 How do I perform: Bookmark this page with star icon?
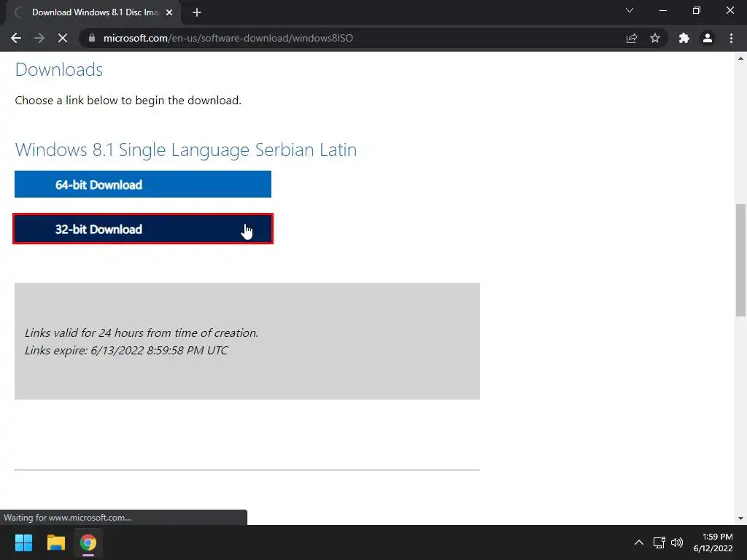pyautogui.click(x=655, y=38)
